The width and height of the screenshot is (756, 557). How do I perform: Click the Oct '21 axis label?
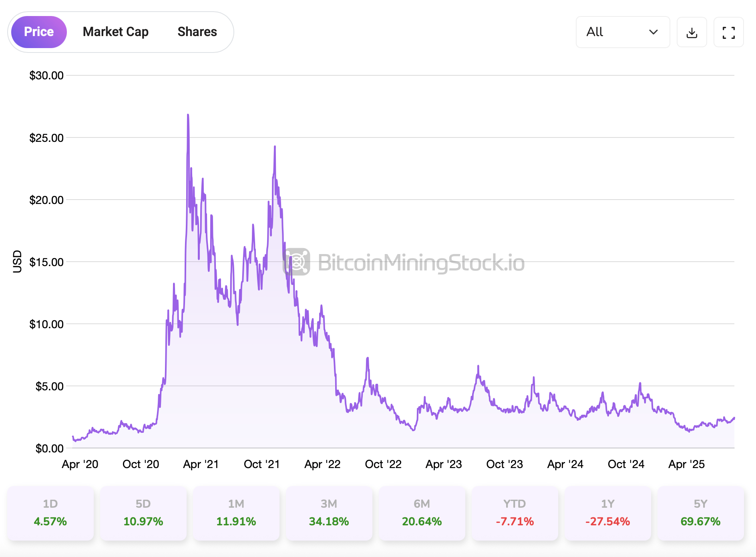(261, 464)
